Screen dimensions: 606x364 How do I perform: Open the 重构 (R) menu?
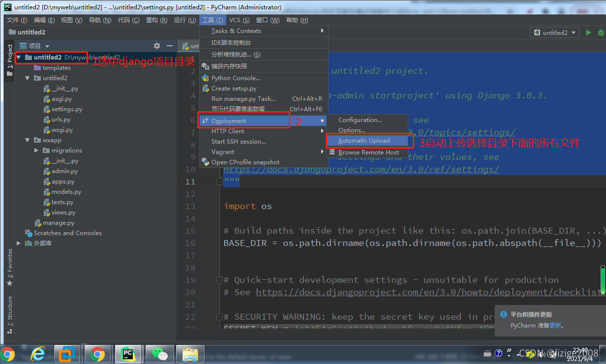pyautogui.click(x=156, y=20)
